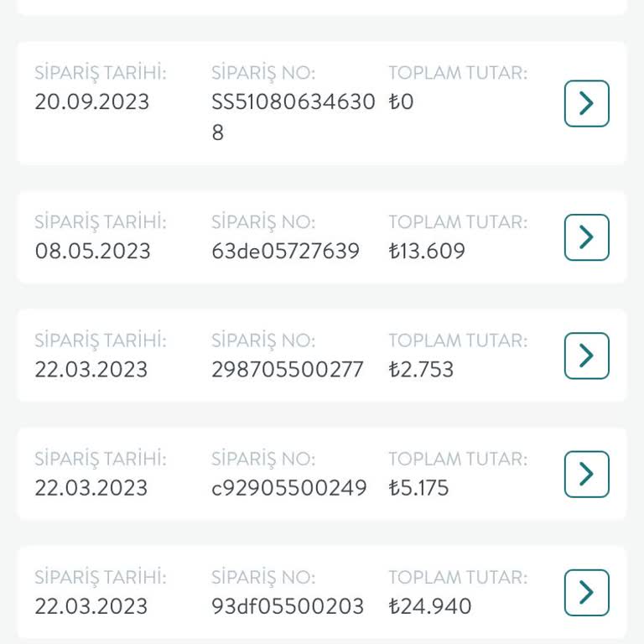Click the date on the ₺24.940 order
This screenshot has height=644, width=644.
point(91,605)
